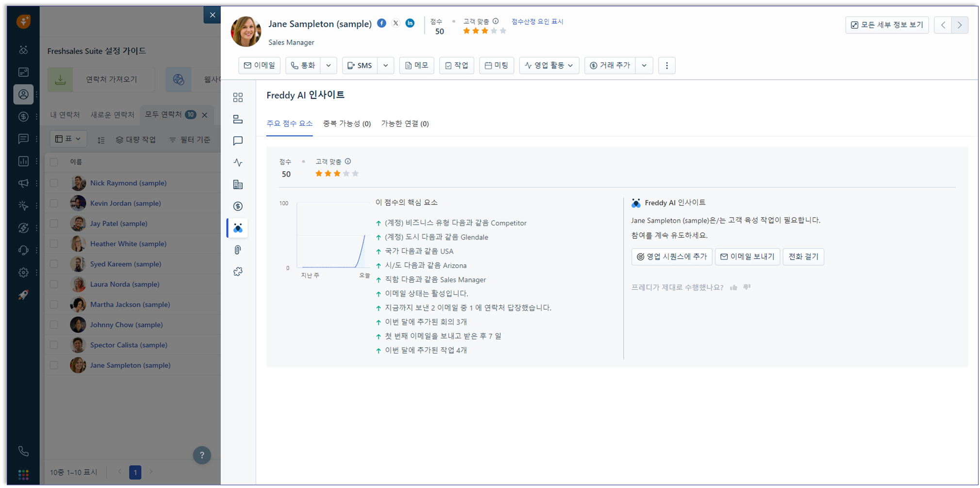Image resolution: width=980 pixels, height=488 pixels.
Task: Open the account building icon in contact panel
Action: tap(238, 185)
